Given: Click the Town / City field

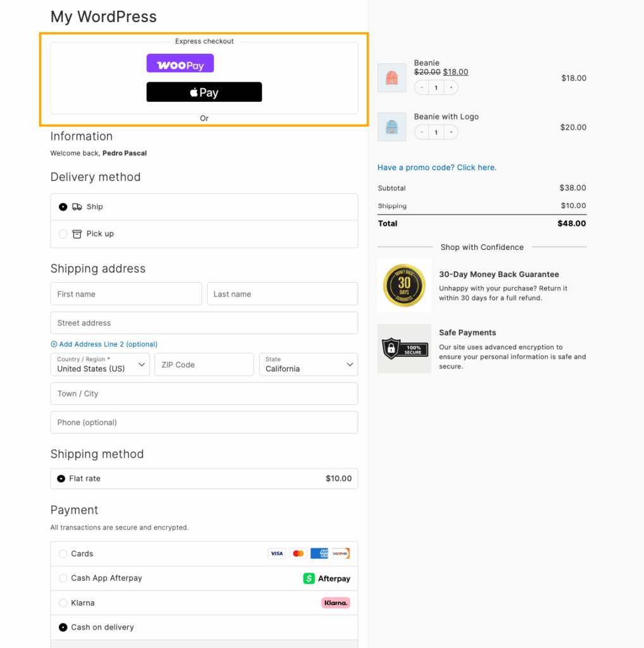Looking at the screenshot, I should point(204,394).
